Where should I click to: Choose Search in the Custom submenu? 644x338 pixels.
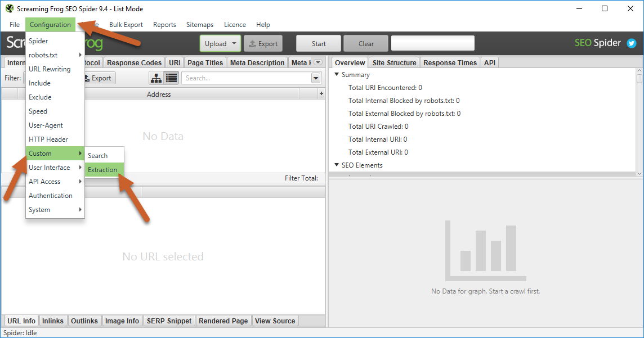click(x=98, y=155)
